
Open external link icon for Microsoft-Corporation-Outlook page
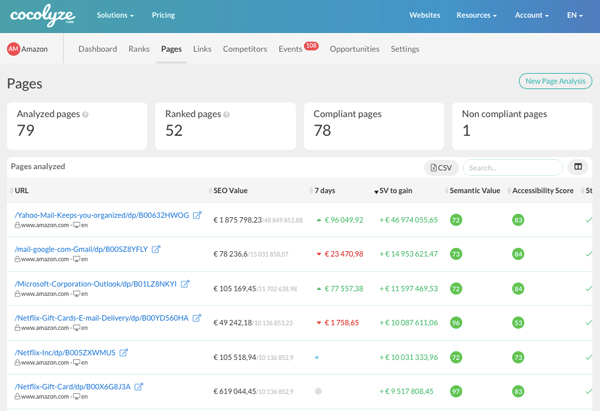(185, 284)
